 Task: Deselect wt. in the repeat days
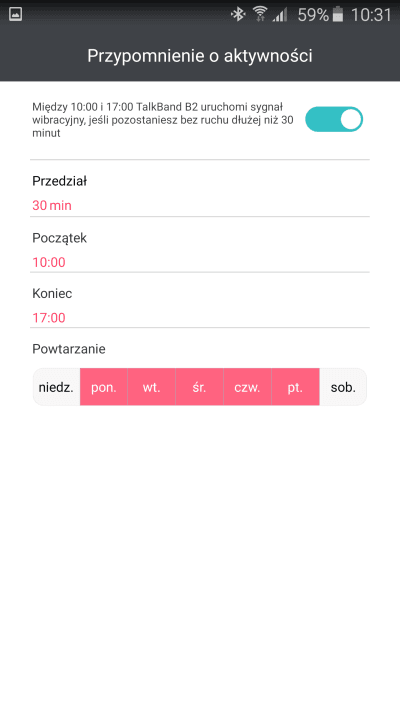pos(151,387)
